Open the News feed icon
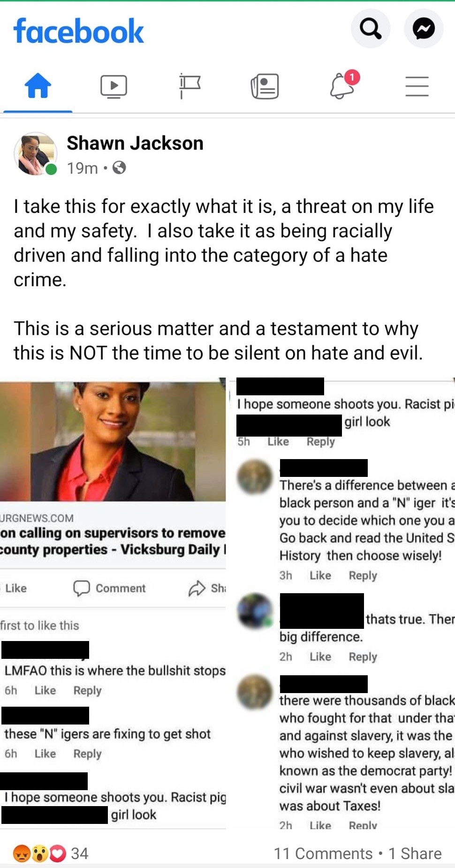The height and width of the screenshot is (868, 455). pyautogui.click(x=265, y=87)
